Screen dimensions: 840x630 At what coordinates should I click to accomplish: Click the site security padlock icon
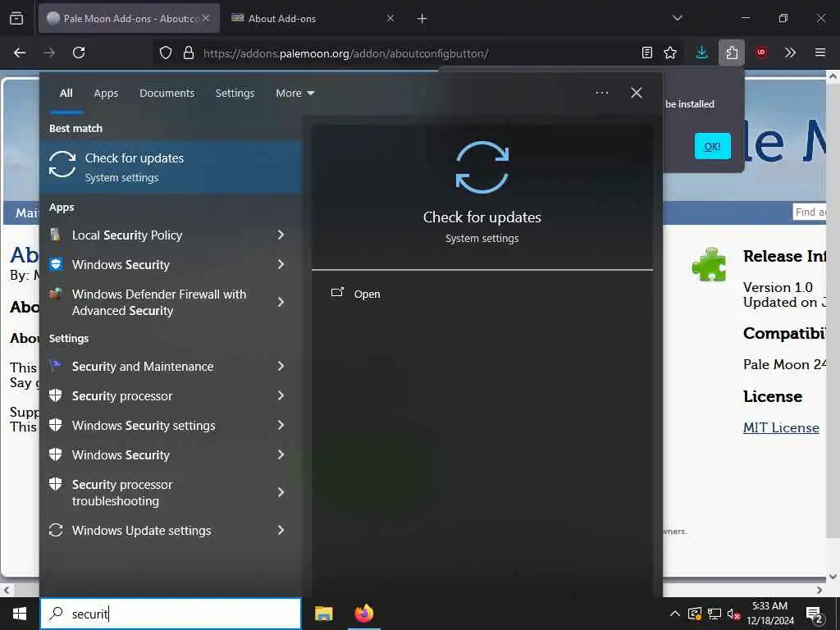pos(189,53)
